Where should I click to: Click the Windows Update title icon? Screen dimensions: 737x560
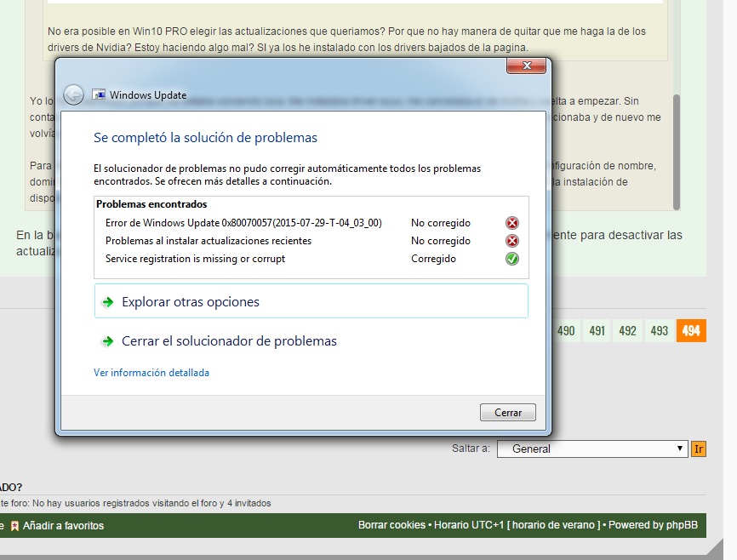pos(99,94)
